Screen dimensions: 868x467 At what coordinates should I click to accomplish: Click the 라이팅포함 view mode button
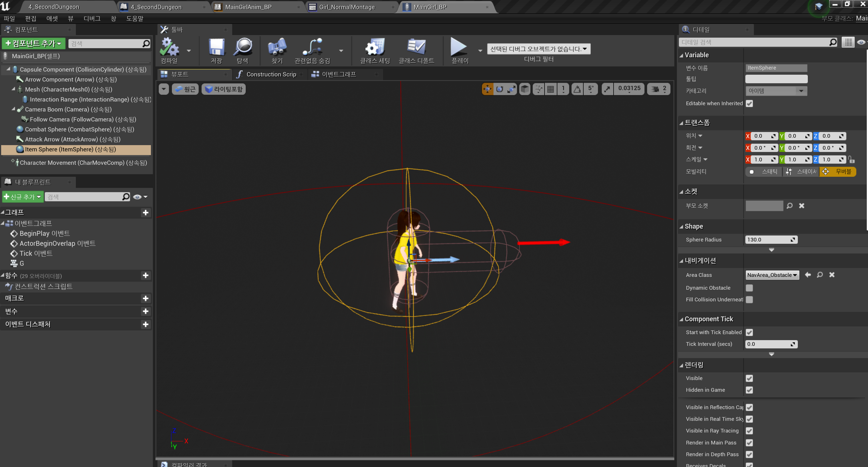tap(224, 89)
